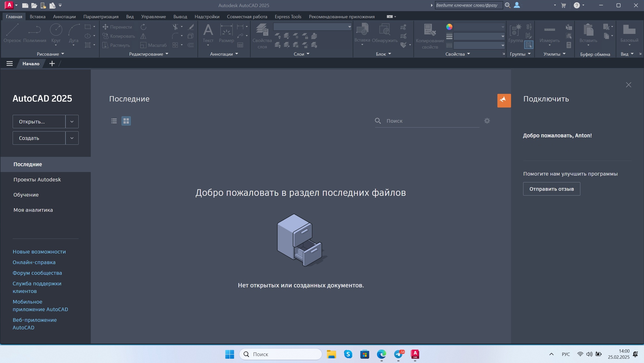Select the Dimension (Размер) tool
Image resolution: width=644 pixels, height=363 pixels.
226,33
